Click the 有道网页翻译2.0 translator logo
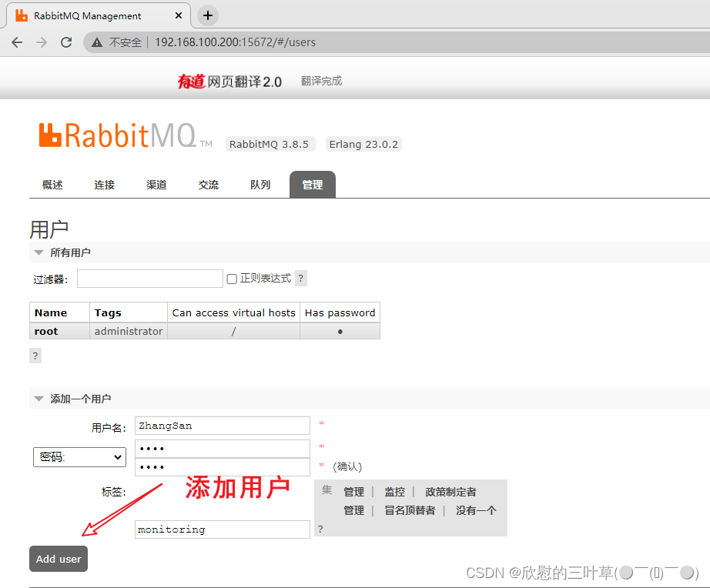Image resolution: width=710 pixels, height=588 pixels. point(229,82)
